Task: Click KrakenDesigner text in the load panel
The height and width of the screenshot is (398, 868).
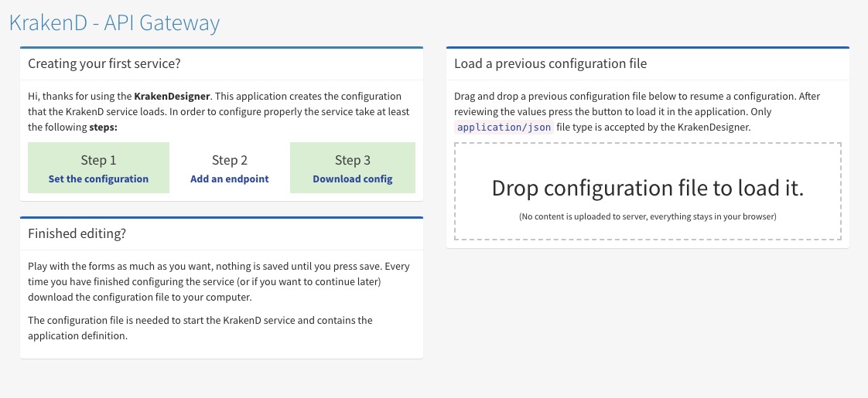Action: [715, 127]
